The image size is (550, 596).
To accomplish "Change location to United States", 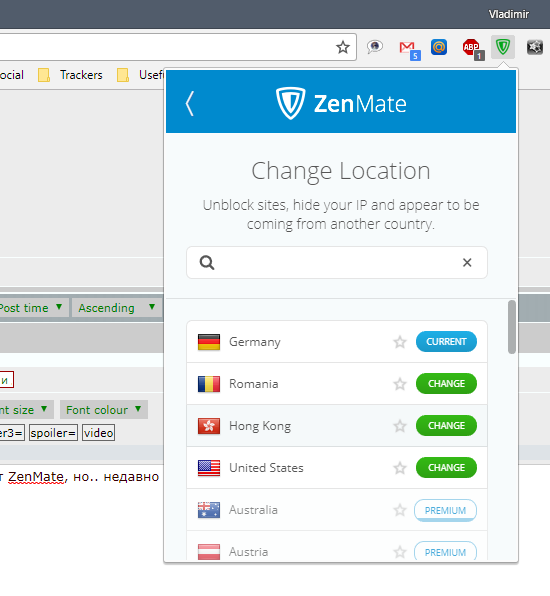I will tap(446, 468).
